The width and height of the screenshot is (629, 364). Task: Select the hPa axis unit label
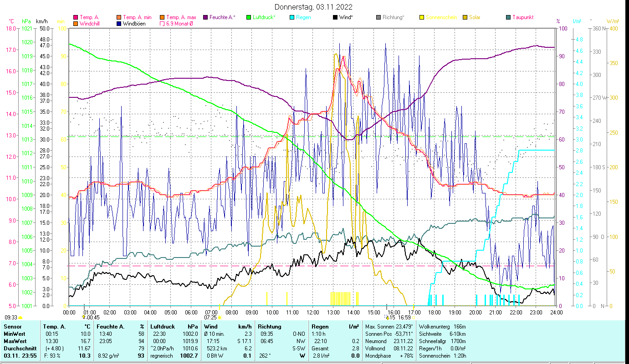coord(26,21)
